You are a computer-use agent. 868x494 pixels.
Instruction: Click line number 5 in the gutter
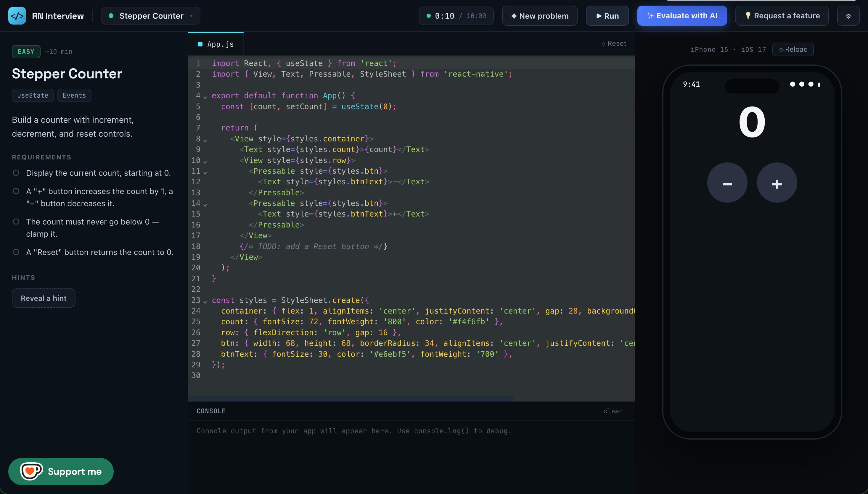point(198,106)
